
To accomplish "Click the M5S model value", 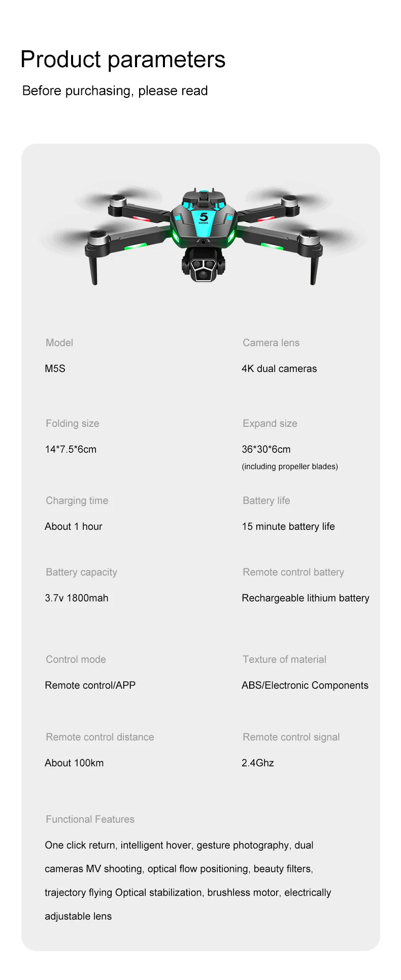I will (55, 368).
